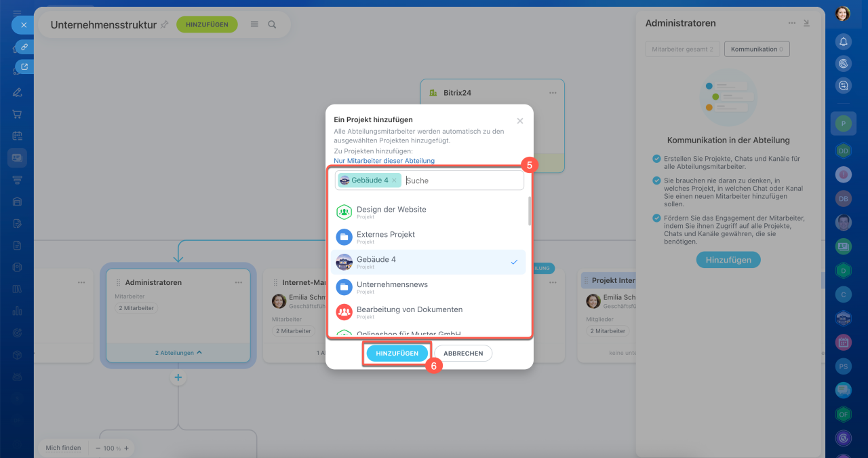This screenshot has width=868, height=458.
Task: Focus the Suche project search field
Action: pos(463,180)
